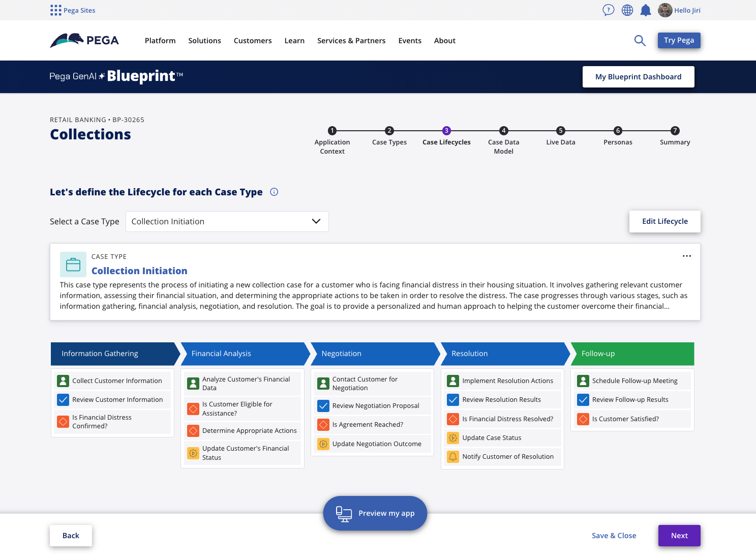Open the three-dot menu on case type card
This screenshot has height=557, width=756.
tap(687, 256)
